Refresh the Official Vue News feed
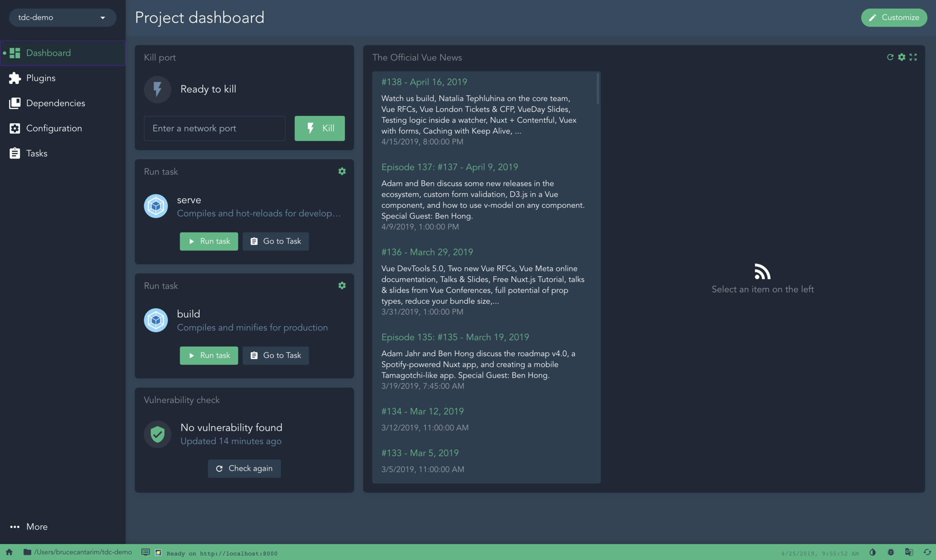 (x=890, y=57)
